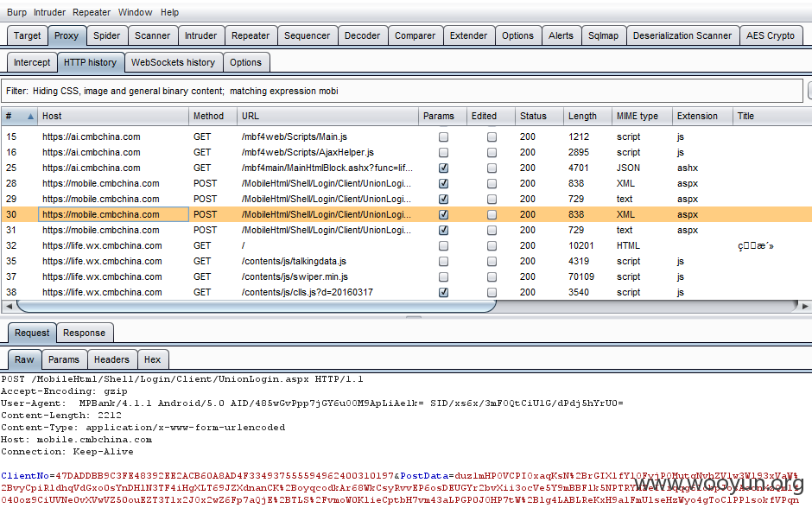Sort by the Length column header

click(x=587, y=116)
